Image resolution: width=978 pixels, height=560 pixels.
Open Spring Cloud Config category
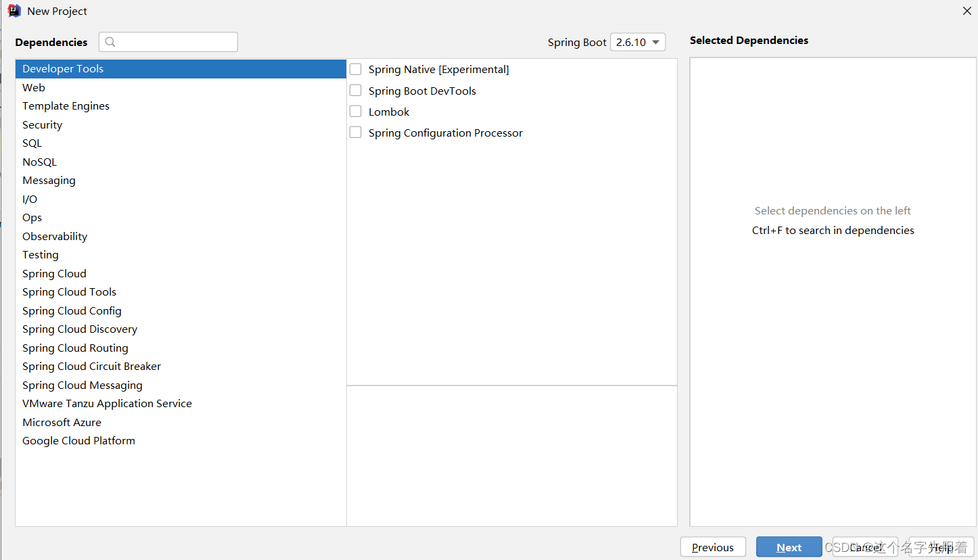click(181, 310)
